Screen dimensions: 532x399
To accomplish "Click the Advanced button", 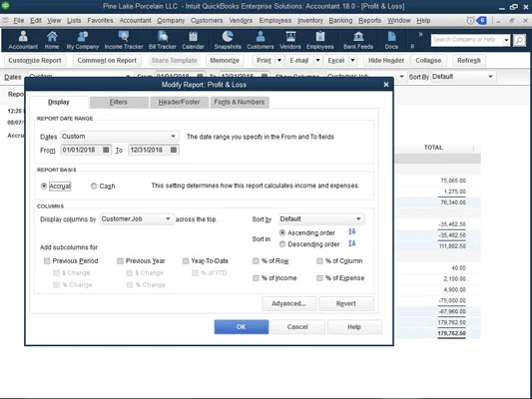I will pos(288,304).
